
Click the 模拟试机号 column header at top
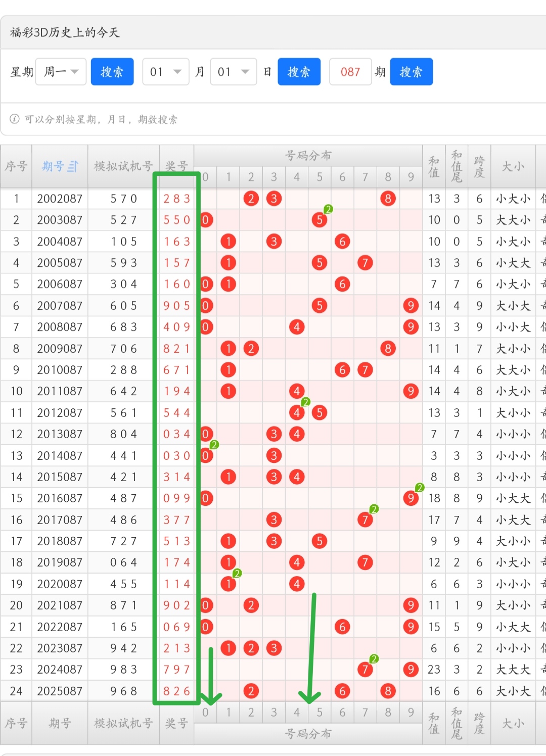pos(123,166)
